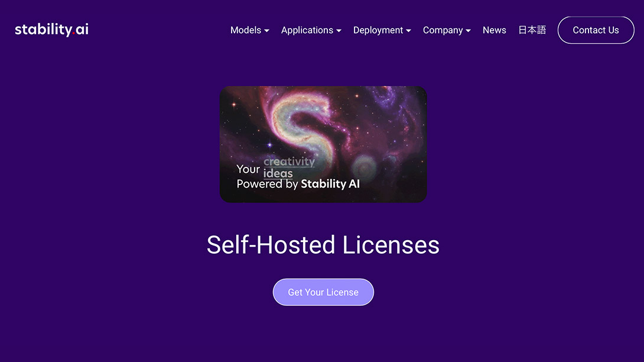Click the 'creativity' text in banner
This screenshot has height=362, width=644.
289,161
